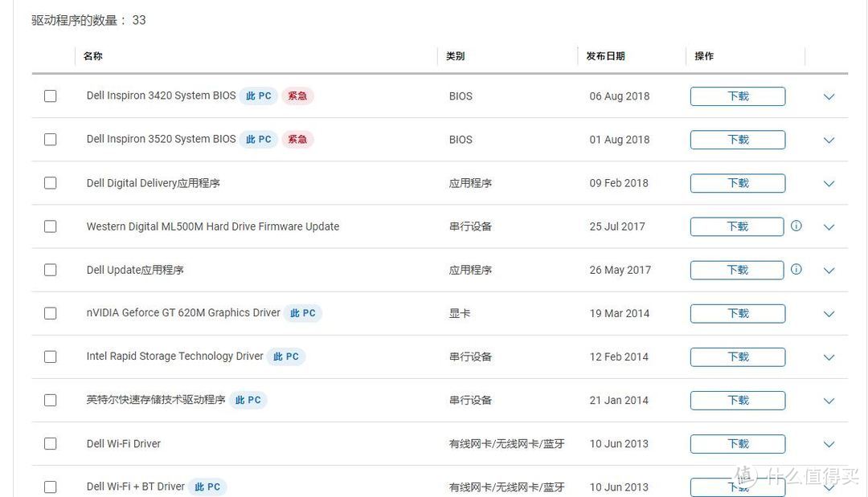Screen dimensions: 868x497
Task: Check Intel Rapid Storage Technology Driver checkbox
Action: click(x=51, y=357)
